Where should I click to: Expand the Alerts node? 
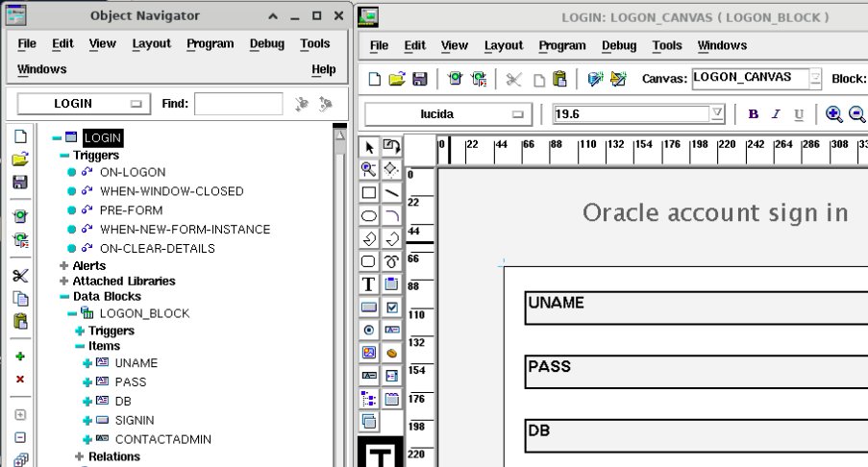click(63, 265)
